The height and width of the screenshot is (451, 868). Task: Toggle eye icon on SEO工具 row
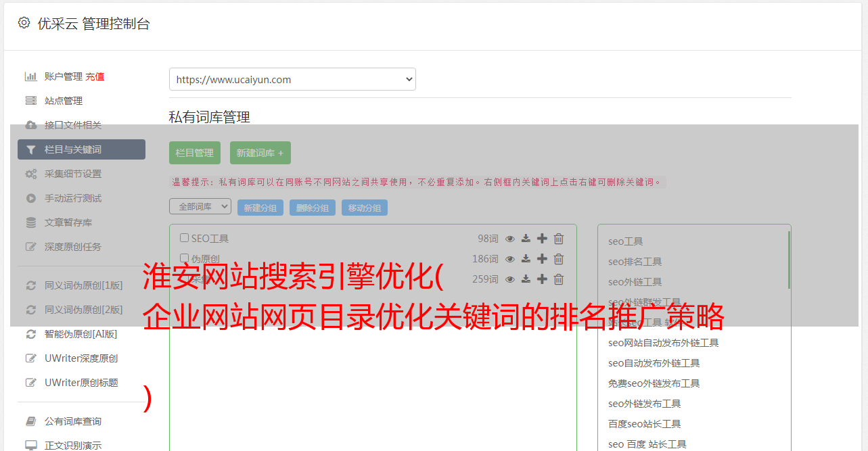(x=510, y=239)
